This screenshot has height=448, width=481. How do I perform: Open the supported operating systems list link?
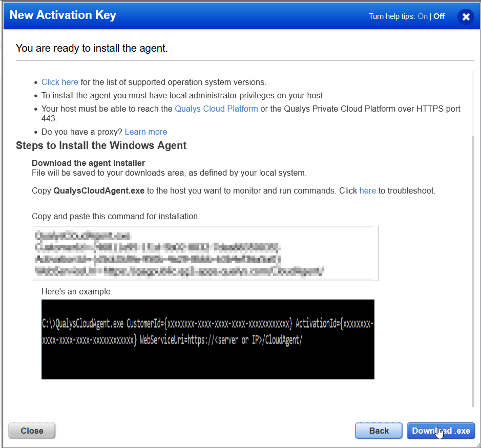tap(59, 82)
